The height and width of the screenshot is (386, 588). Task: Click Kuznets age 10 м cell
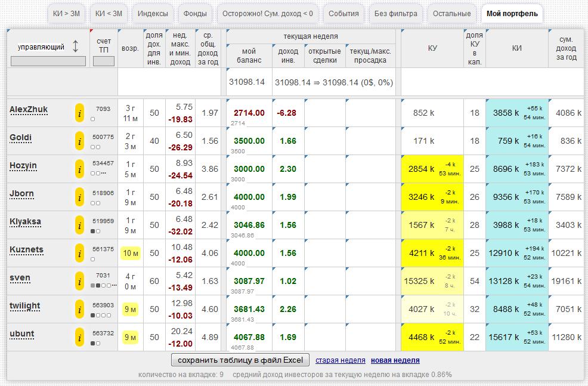[131, 253]
